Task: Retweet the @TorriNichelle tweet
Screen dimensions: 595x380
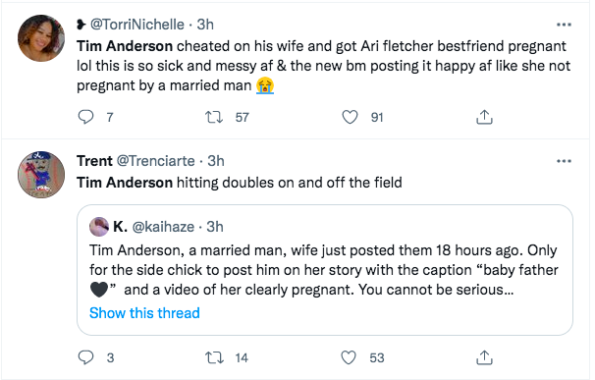Action: 214,117
